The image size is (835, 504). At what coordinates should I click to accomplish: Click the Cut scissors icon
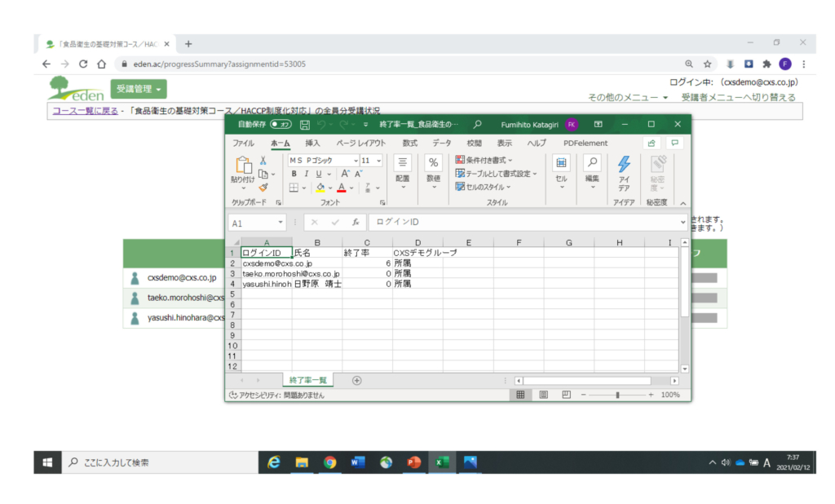pyautogui.click(x=263, y=161)
